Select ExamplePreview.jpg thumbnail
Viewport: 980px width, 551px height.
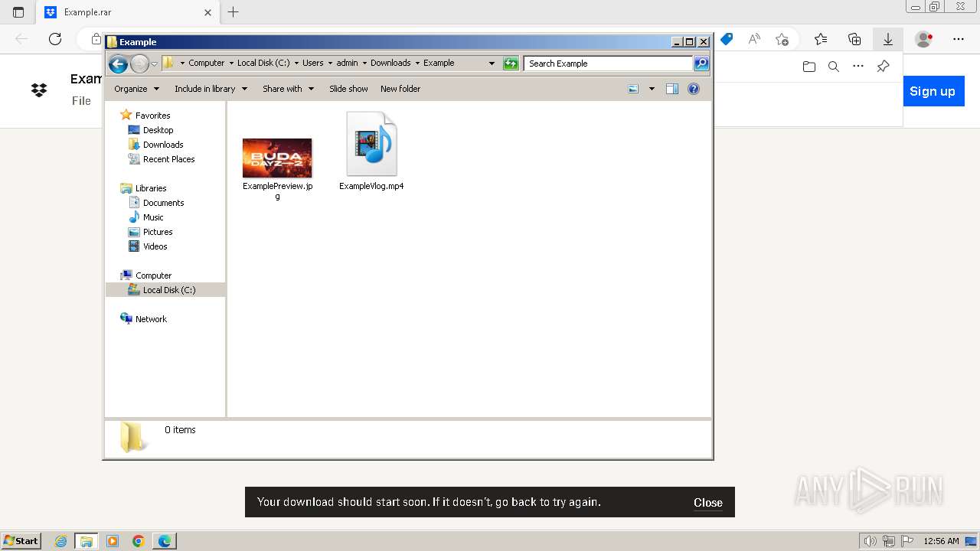tap(277, 158)
